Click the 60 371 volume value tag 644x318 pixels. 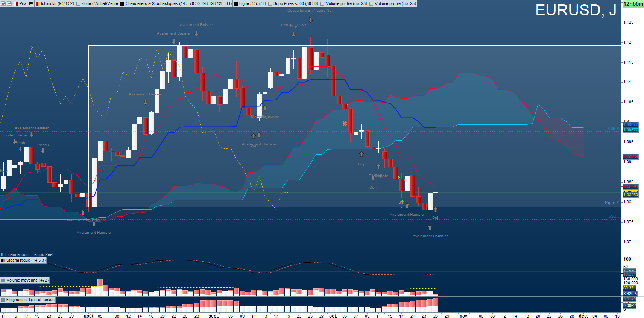point(630,288)
